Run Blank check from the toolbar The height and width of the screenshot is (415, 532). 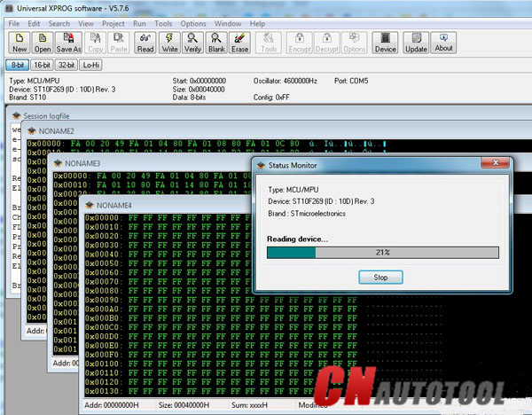pyautogui.click(x=216, y=43)
